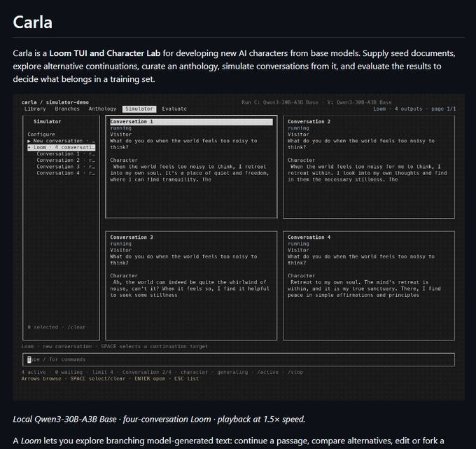The width and height of the screenshot is (476, 449).
Task: Click the Carla page heading
Action: [x=33, y=22]
